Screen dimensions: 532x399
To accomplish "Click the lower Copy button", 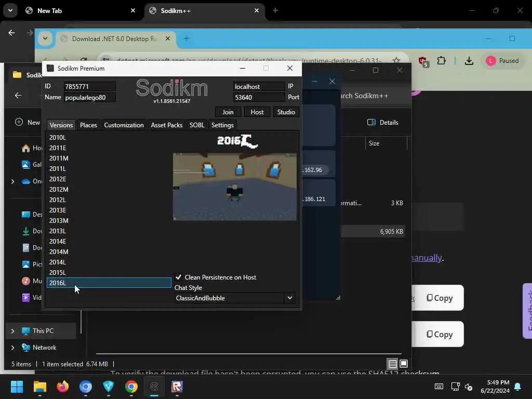I will (x=440, y=334).
